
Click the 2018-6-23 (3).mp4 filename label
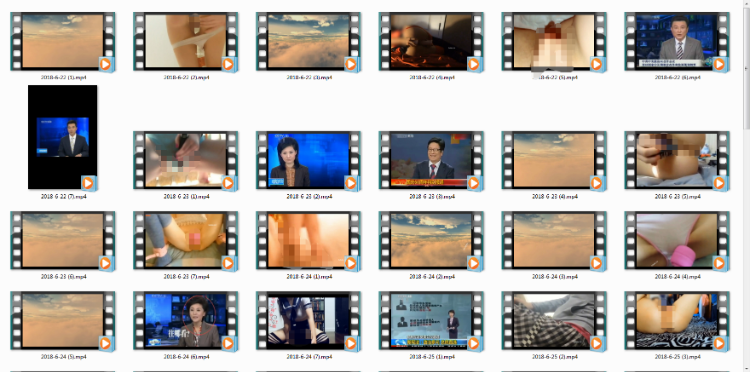431,197
